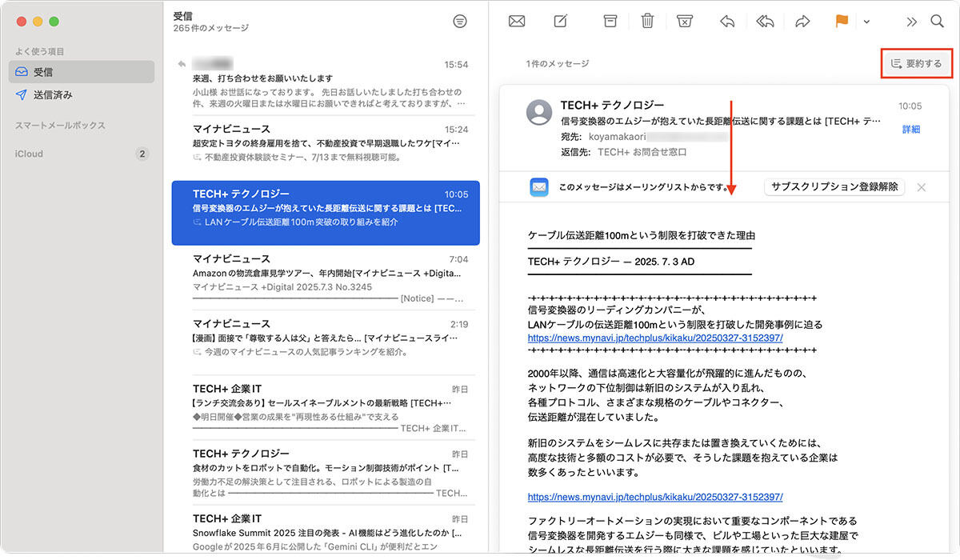Delete the message with trash icon
960x560 pixels.
(648, 22)
